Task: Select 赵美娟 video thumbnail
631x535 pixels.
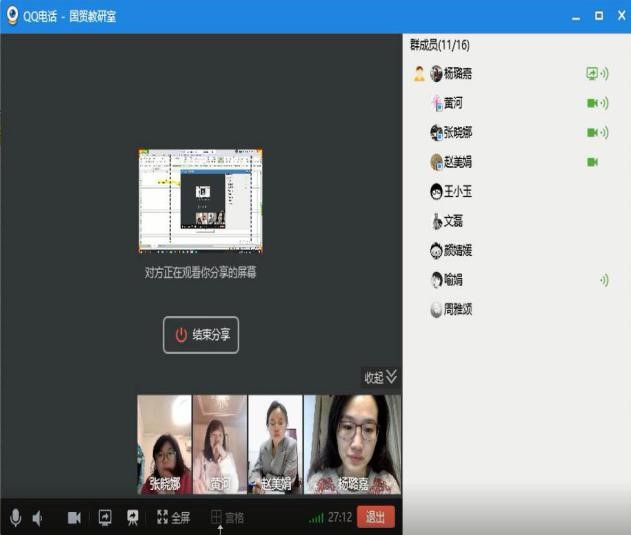Action: click(275, 444)
